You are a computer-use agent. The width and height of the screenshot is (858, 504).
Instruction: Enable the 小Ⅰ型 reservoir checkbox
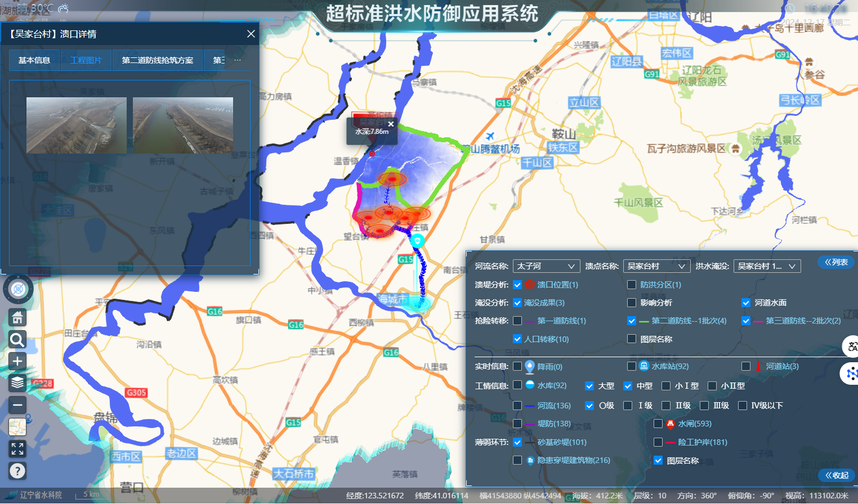point(666,386)
